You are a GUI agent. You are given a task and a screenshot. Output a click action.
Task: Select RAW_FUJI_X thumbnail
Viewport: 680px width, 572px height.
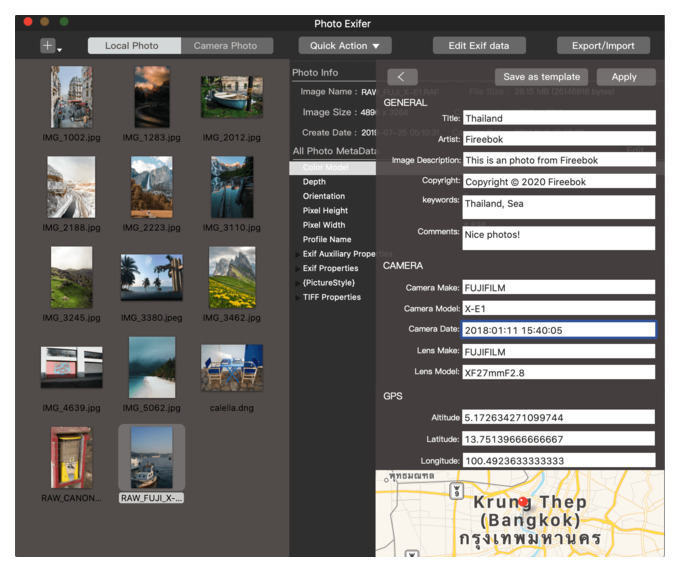[x=152, y=458]
